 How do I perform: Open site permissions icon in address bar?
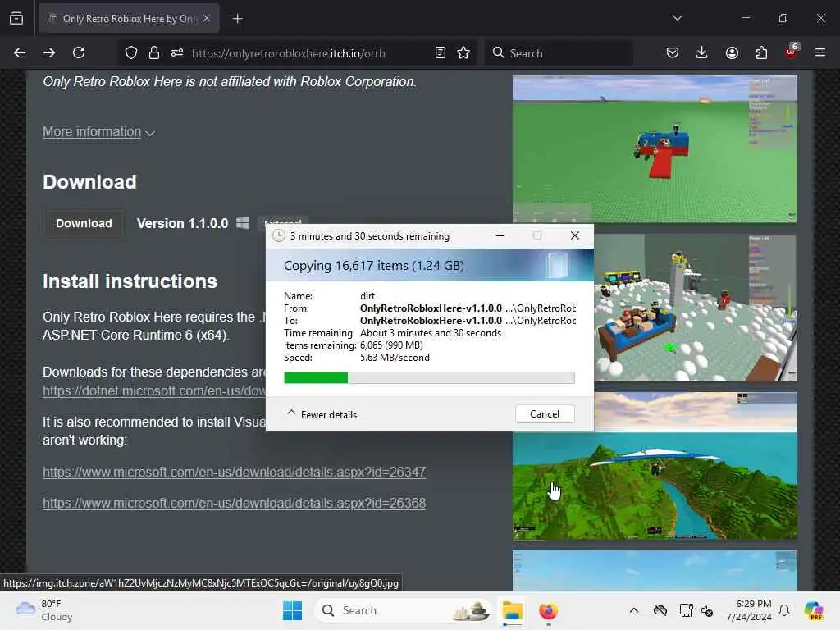pyautogui.click(x=177, y=53)
